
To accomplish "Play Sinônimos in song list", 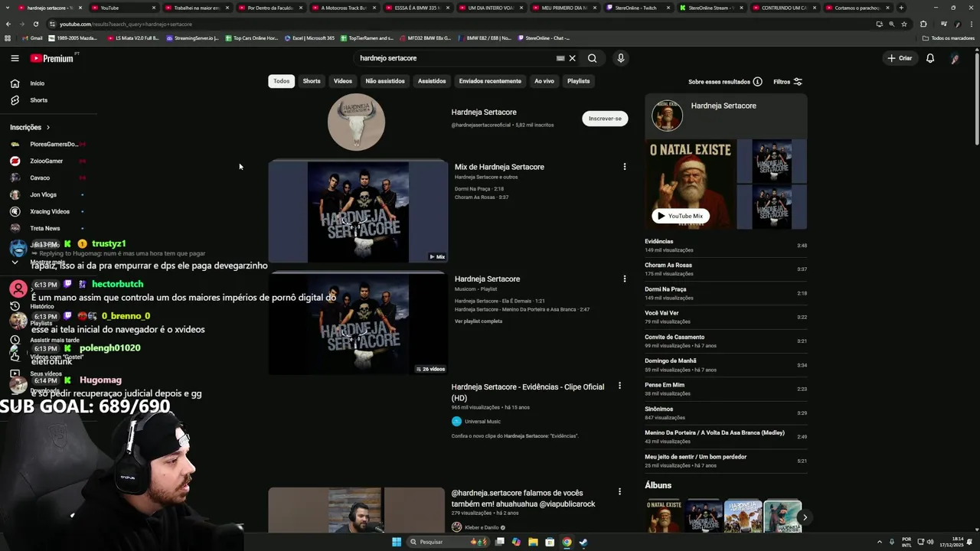I will [725, 412].
